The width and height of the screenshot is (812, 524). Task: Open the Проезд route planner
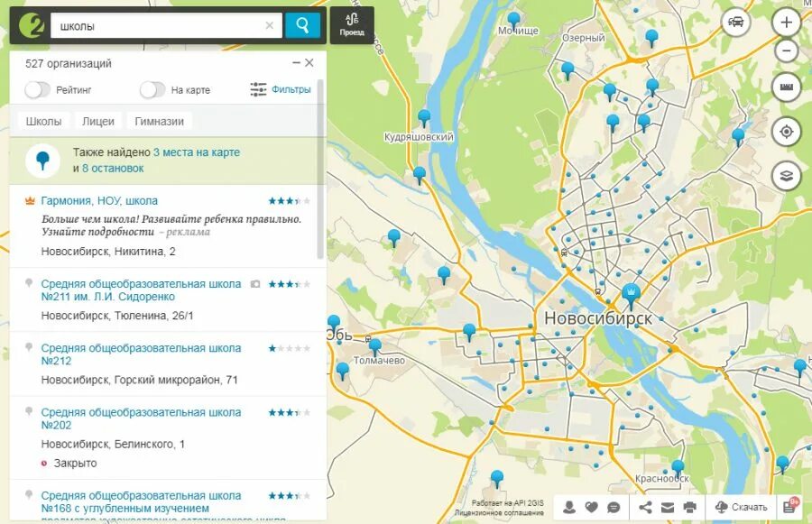[x=352, y=25]
